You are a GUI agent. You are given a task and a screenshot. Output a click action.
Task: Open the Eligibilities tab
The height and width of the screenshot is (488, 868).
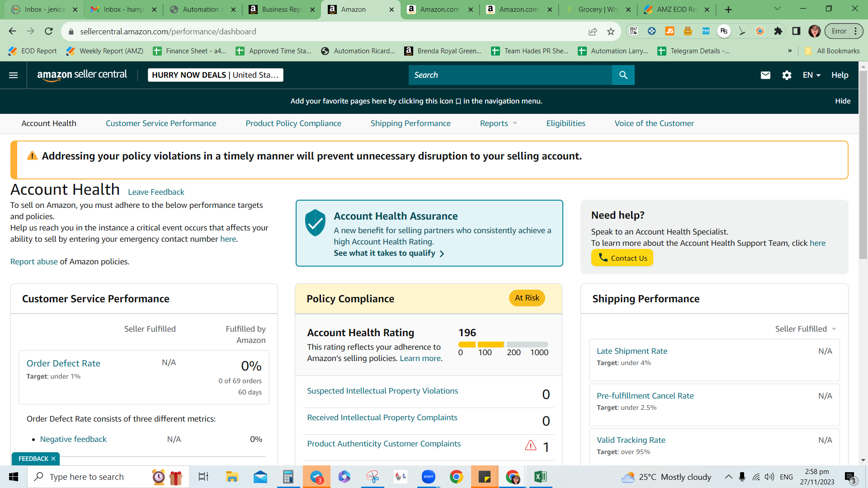point(566,123)
